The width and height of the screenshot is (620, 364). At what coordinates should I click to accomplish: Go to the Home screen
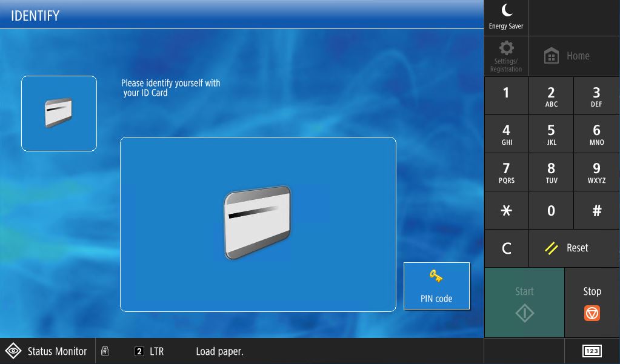click(x=574, y=56)
